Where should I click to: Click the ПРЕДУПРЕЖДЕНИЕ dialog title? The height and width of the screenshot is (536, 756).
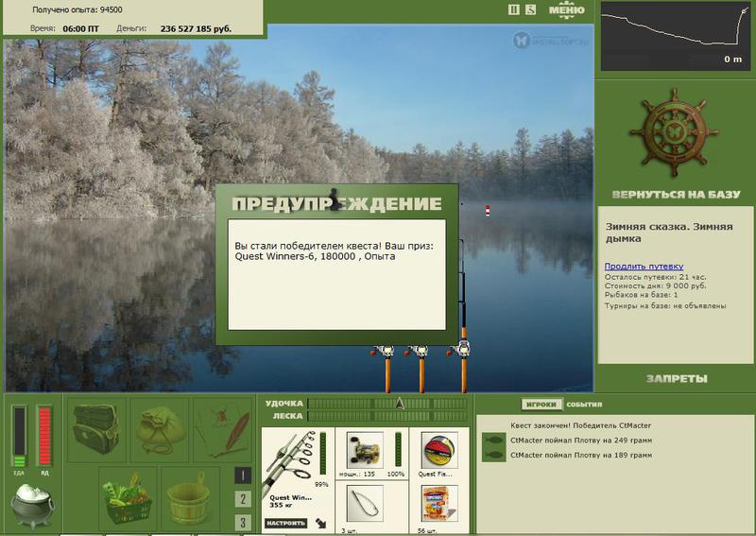336,203
